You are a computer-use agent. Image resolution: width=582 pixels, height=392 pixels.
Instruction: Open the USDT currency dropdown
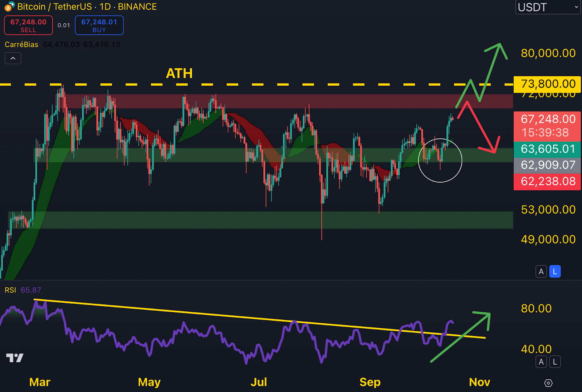tap(548, 7)
